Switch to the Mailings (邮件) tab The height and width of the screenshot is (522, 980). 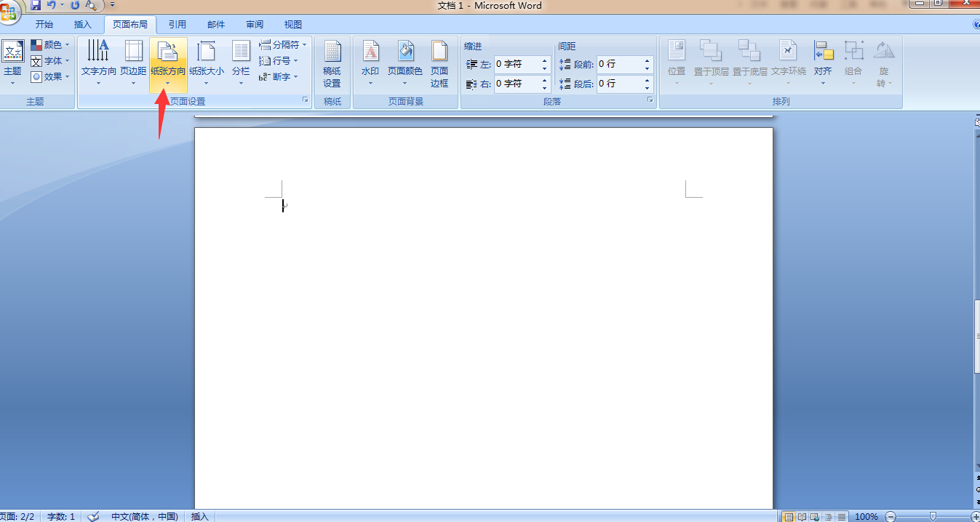pos(216,25)
